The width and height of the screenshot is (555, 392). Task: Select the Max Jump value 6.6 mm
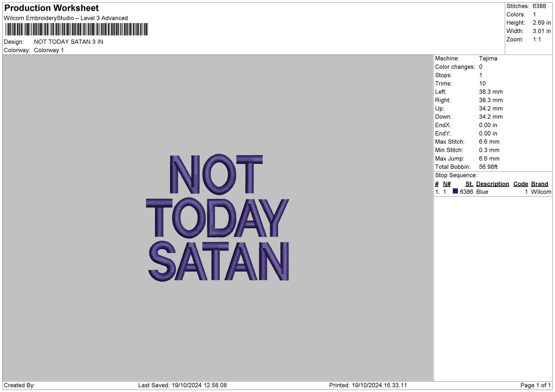(489, 159)
